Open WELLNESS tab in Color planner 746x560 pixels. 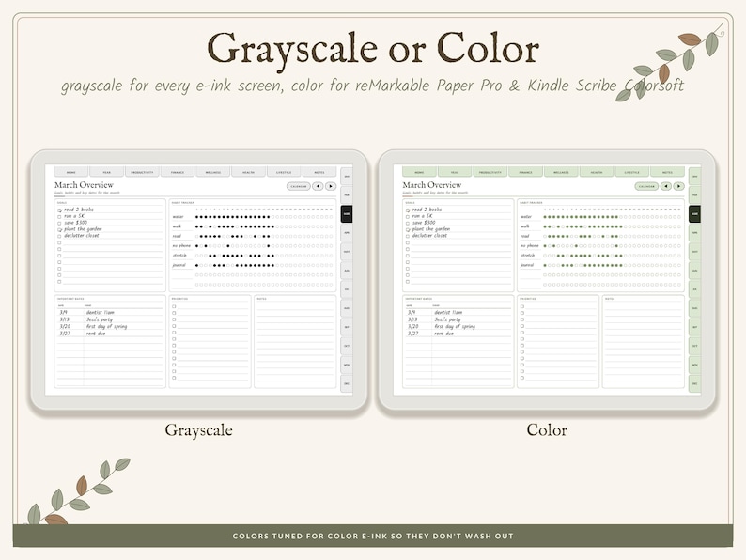point(562,172)
